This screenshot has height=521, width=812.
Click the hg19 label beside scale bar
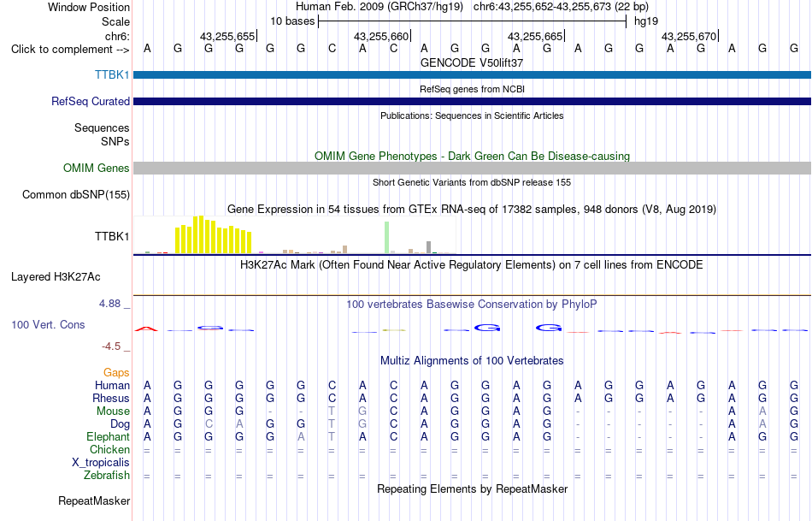point(646,21)
